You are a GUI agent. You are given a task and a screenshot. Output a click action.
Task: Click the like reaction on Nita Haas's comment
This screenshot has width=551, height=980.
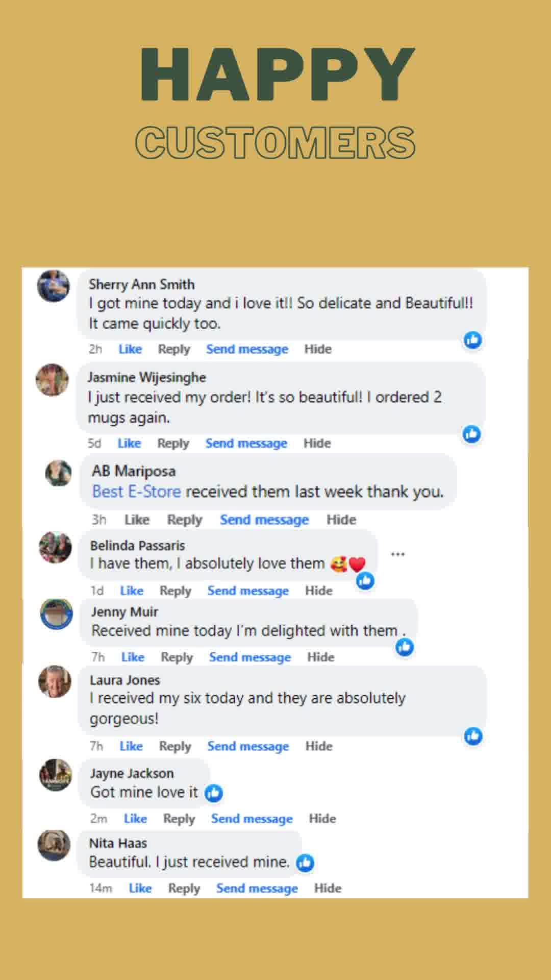(305, 863)
